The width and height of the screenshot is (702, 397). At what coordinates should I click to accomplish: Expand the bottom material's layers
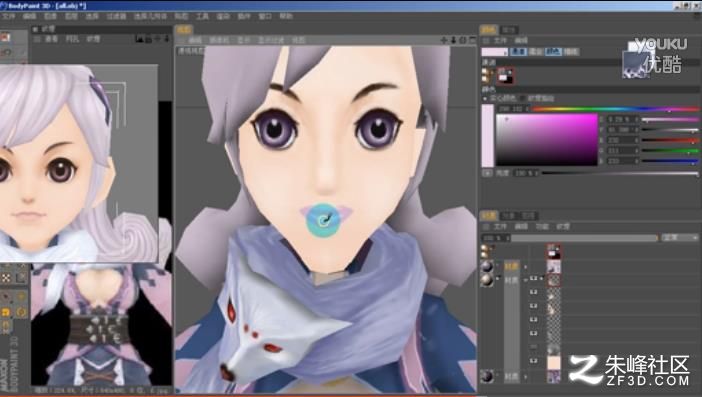click(x=526, y=377)
